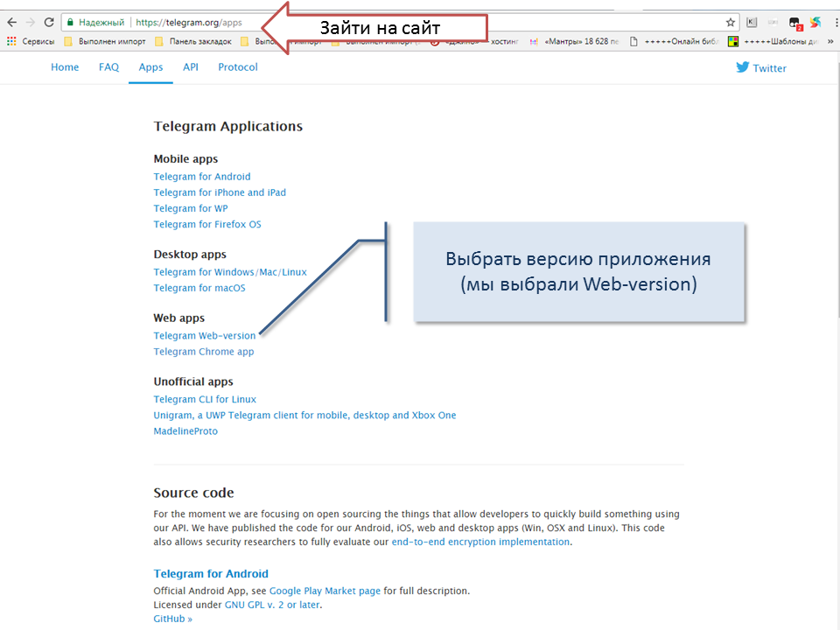840x630 pixels.
Task: Reload the page with the refresh icon
Action: pyautogui.click(x=49, y=22)
